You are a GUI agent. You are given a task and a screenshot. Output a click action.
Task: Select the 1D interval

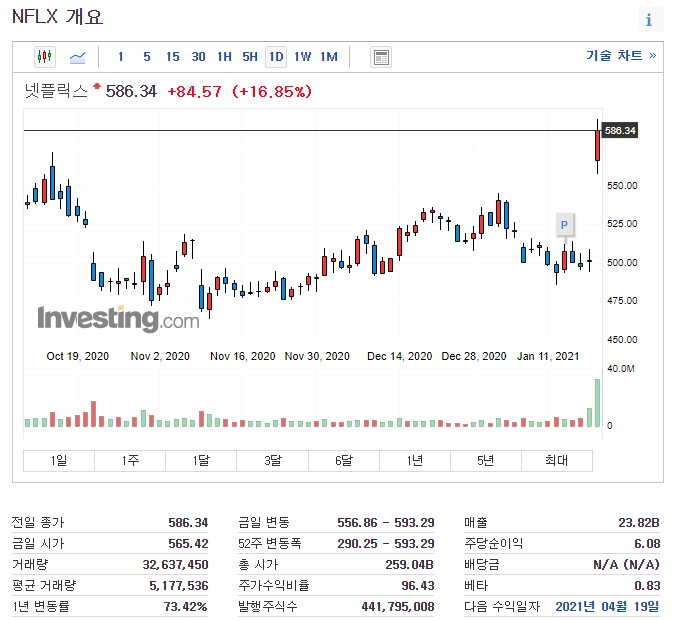click(x=276, y=56)
